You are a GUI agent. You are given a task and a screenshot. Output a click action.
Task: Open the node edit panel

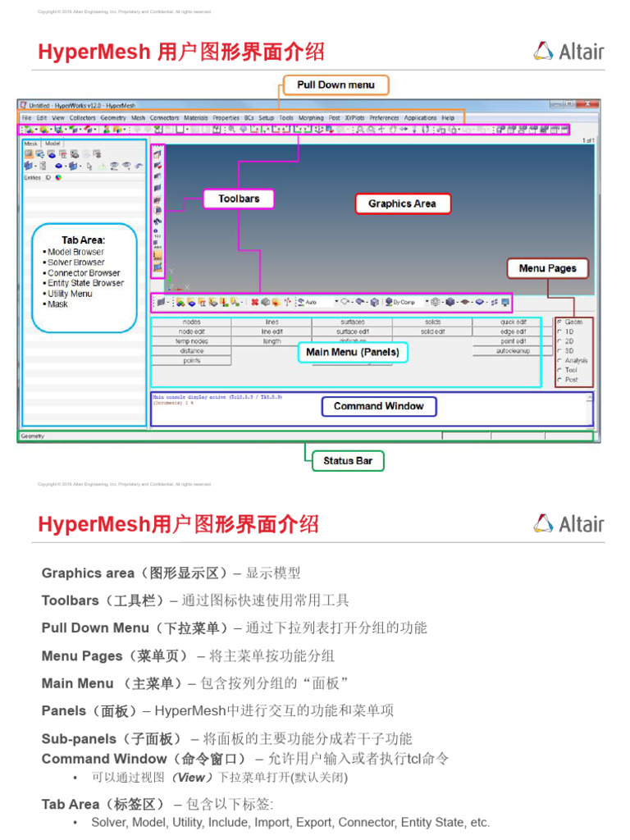[x=192, y=331]
